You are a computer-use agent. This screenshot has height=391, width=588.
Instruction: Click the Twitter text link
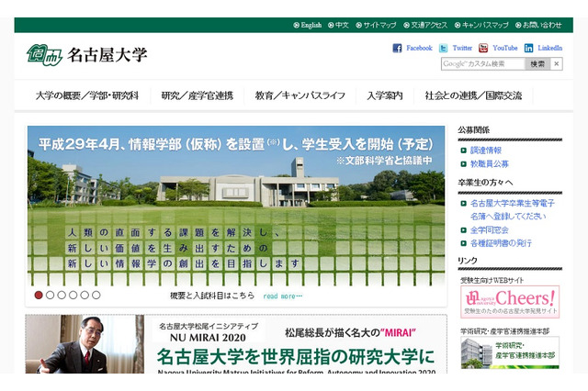pos(462,48)
